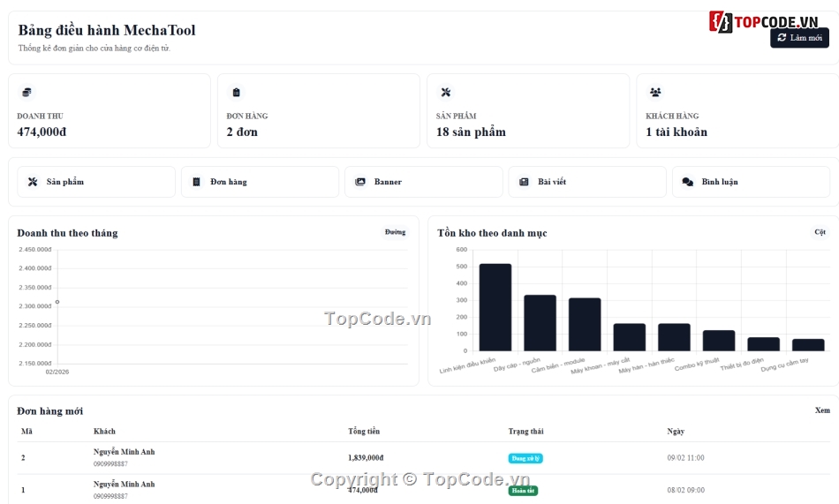
Task: Click the revenue data point on line chart
Action: click(x=57, y=302)
